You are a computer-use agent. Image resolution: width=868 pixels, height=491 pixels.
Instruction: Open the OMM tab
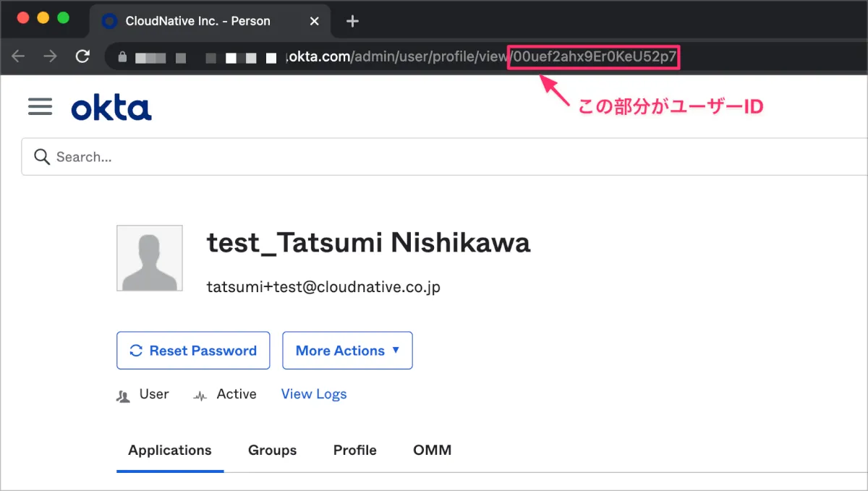pos(432,450)
